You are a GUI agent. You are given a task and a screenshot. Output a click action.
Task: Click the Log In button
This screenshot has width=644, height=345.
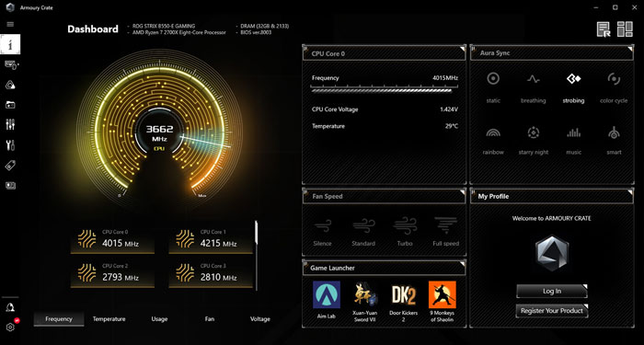coord(552,292)
